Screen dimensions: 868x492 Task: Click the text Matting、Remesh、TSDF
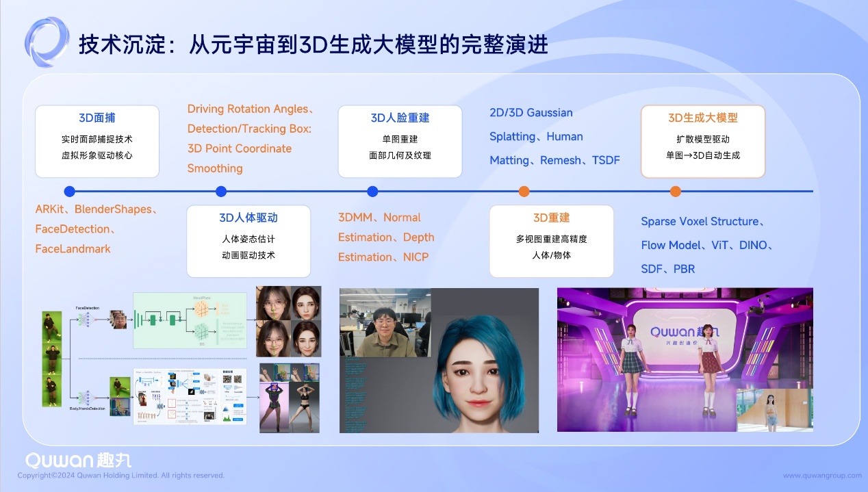click(555, 160)
